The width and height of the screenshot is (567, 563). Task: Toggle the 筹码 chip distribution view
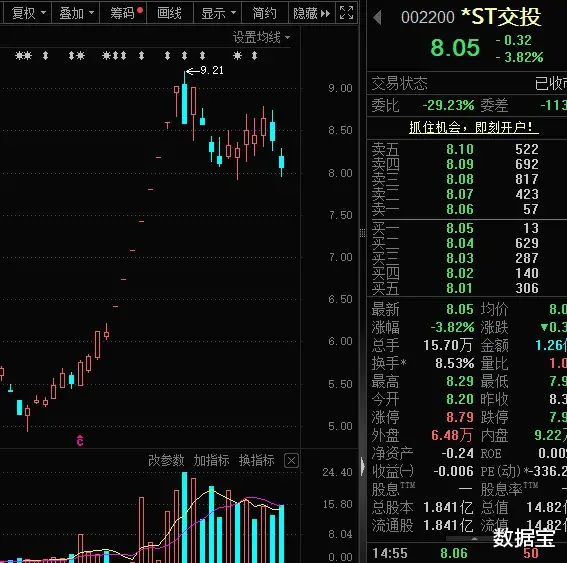[123, 13]
